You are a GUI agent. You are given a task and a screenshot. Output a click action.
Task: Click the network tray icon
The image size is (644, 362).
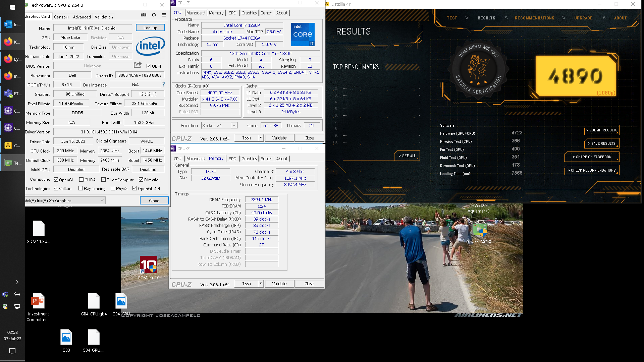[x=17, y=306]
